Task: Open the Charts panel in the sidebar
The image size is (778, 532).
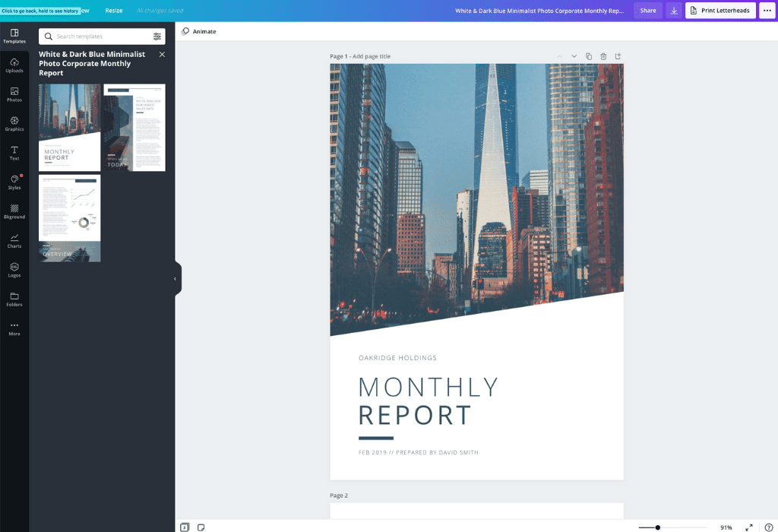Action: click(x=14, y=240)
